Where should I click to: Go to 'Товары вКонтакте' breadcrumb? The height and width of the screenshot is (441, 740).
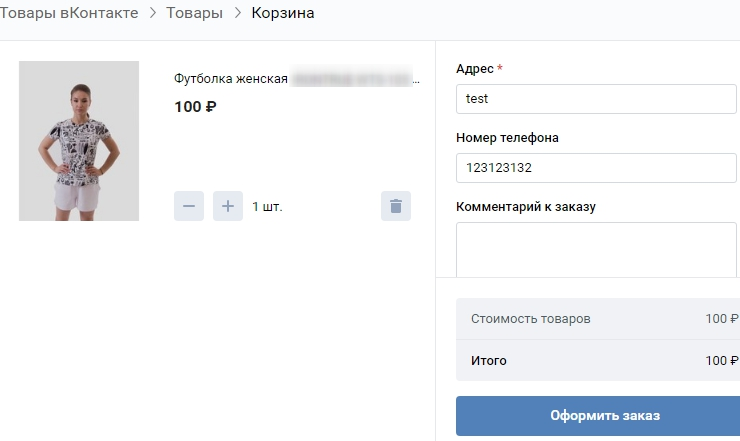69,13
